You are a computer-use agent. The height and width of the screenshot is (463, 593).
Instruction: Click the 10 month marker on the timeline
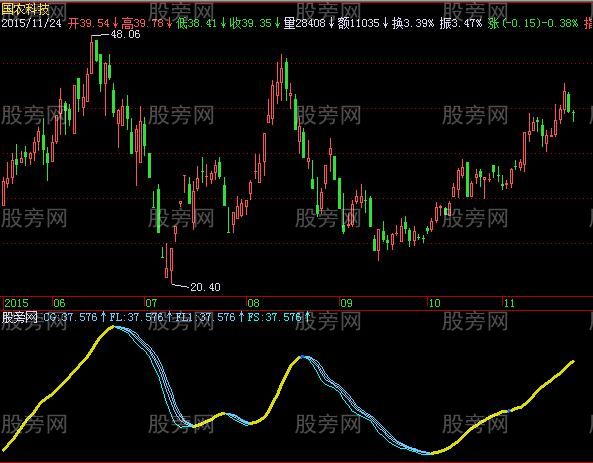(x=434, y=303)
